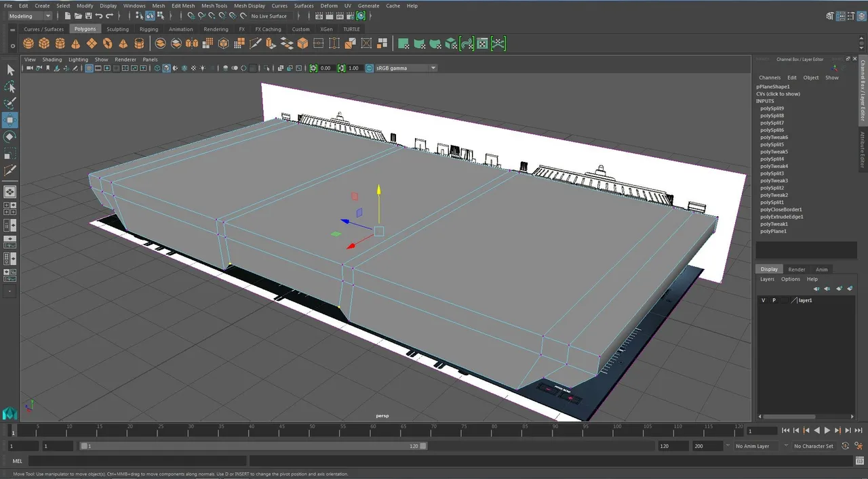Create a polygon cylinder from the shelf
The width and height of the screenshot is (868, 479).
(60, 43)
